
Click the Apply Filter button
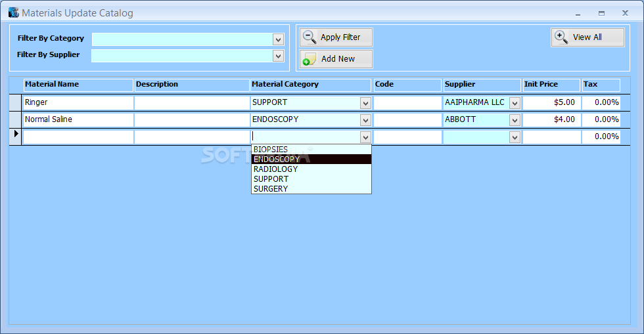pyautogui.click(x=336, y=37)
